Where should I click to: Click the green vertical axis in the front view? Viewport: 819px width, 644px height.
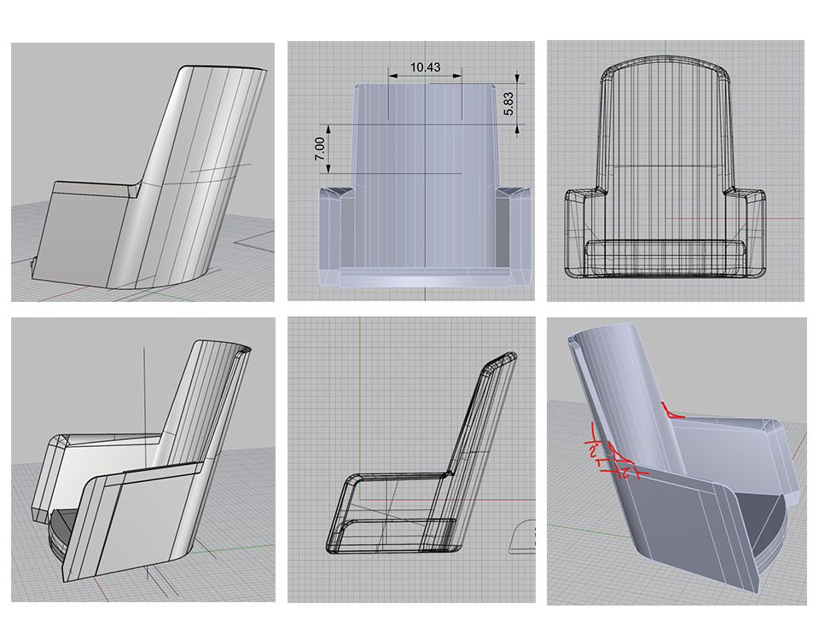point(426,51)
